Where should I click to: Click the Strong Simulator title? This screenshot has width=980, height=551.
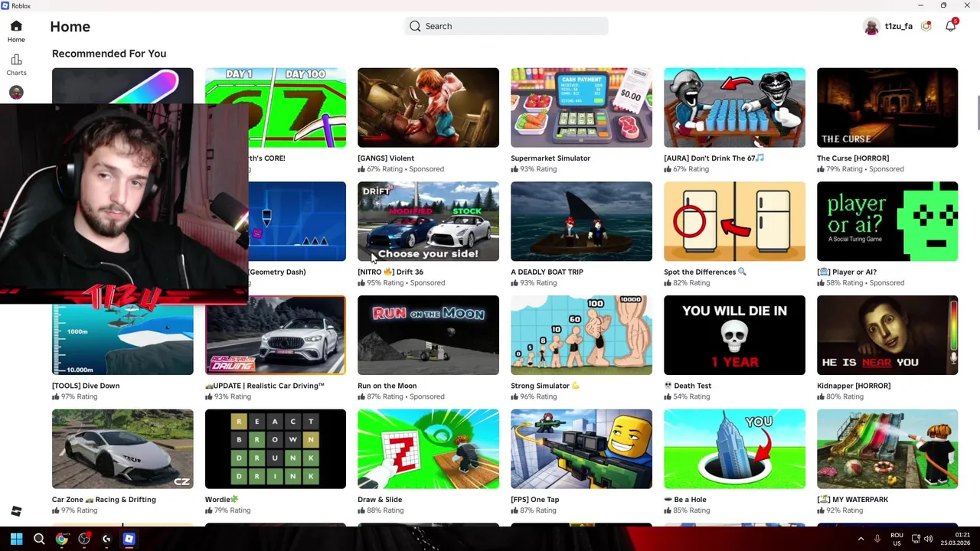tap(544, 386)
